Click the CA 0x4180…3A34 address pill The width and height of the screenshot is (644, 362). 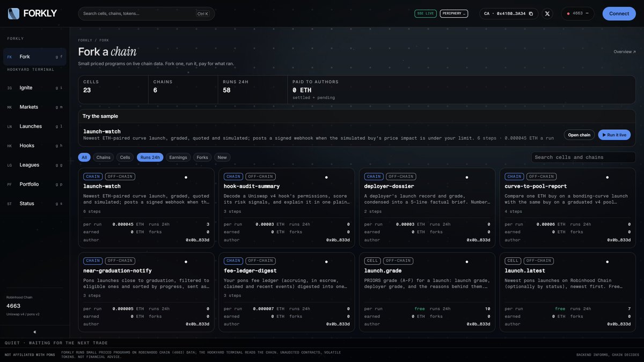point(508,13)
